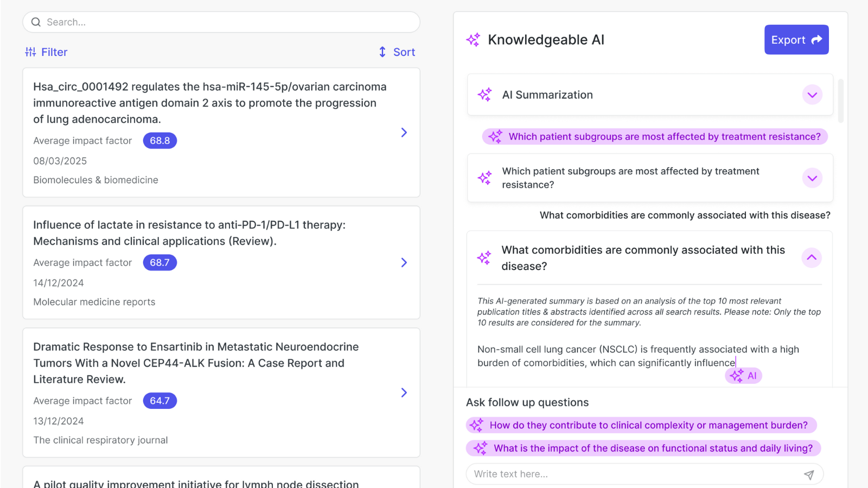The width and height of the screenshot is (868, 488).
Task: Click the magnifier icon in search bar
Action: coord(36,22)
